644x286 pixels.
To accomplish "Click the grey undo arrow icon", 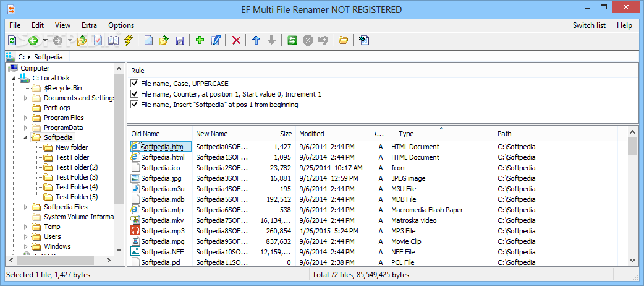I will click(x=323, y=40).
